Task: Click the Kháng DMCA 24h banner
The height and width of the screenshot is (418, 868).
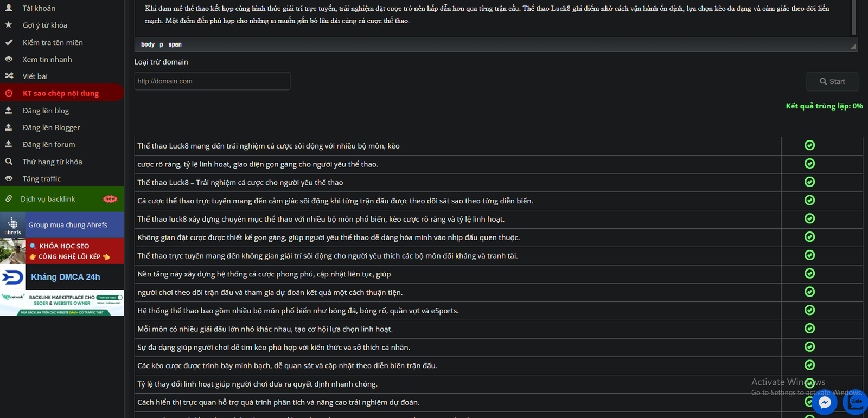Action: point(65,277)
